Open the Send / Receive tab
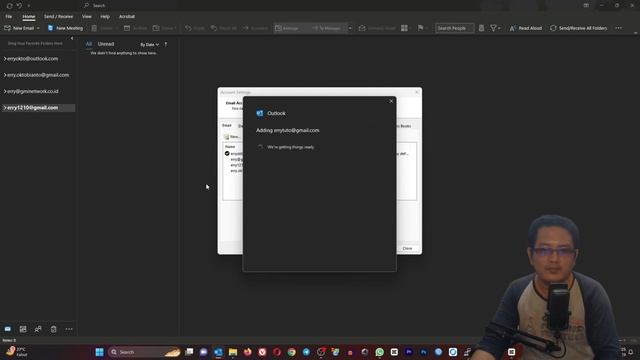The height and width of the screenshot is (360, 640). click(58, 17)
